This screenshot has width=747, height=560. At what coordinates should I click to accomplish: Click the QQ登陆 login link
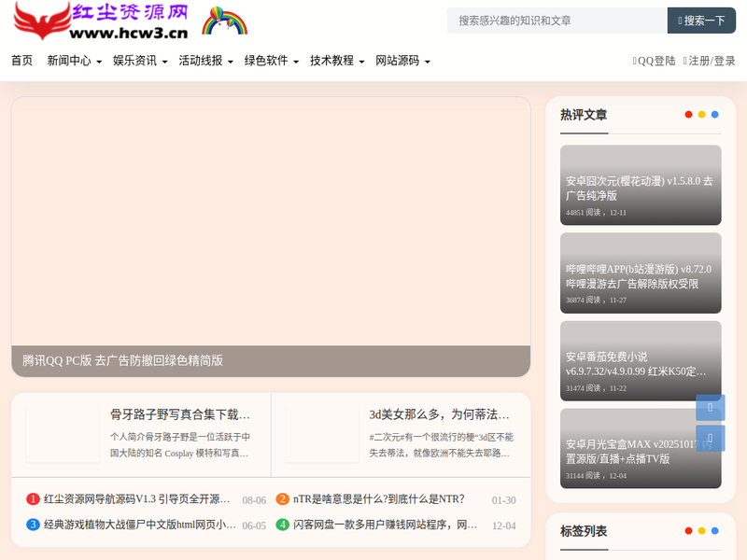click(655, 61)
